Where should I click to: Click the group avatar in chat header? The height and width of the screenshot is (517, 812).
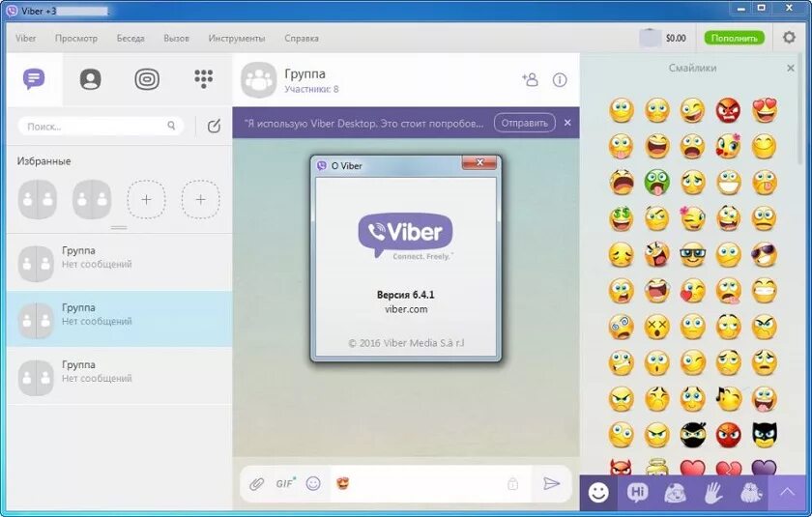point(259,79)
